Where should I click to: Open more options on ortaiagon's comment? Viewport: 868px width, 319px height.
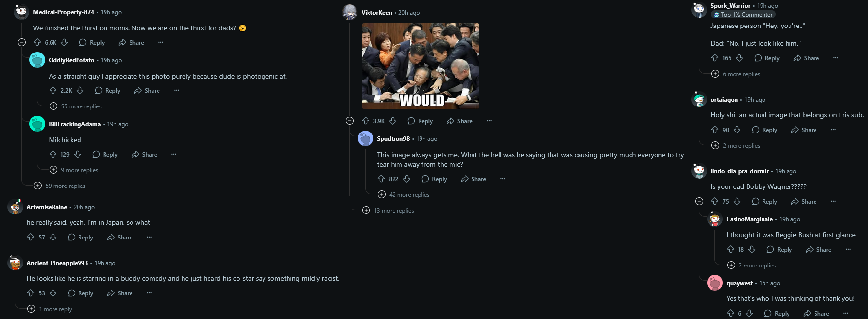833,130
